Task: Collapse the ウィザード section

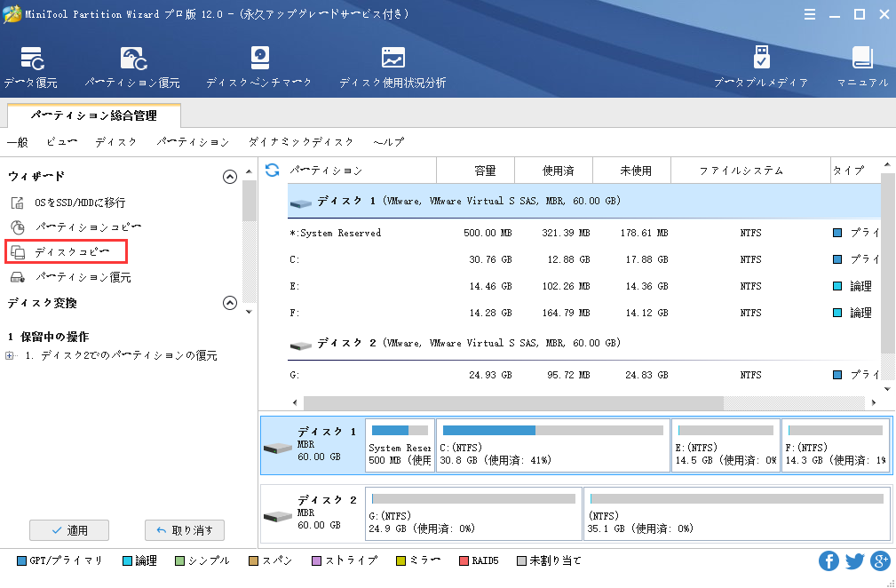Action: point(230,177)
